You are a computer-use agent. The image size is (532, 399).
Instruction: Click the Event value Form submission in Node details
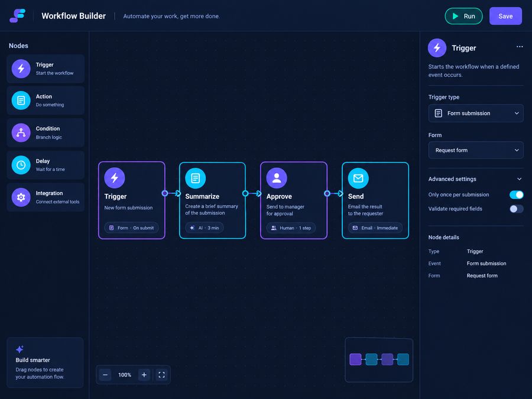click(486, 264)
